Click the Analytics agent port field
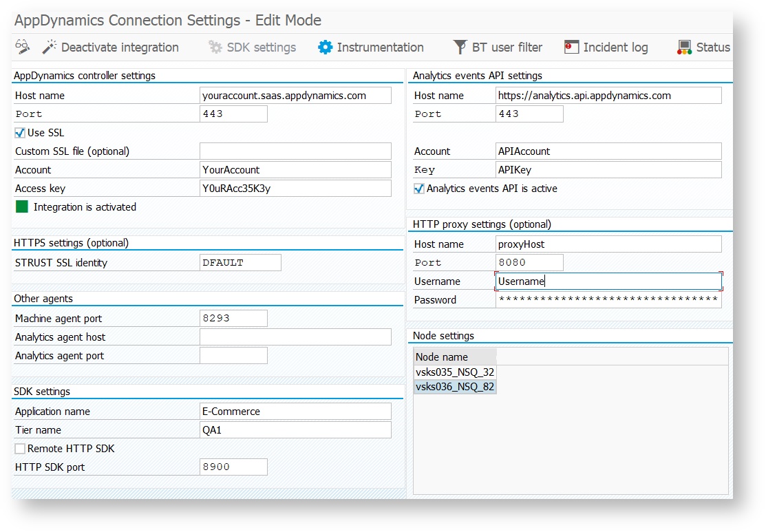The height and width of the screenshot is (532, 766). [233, 355]
